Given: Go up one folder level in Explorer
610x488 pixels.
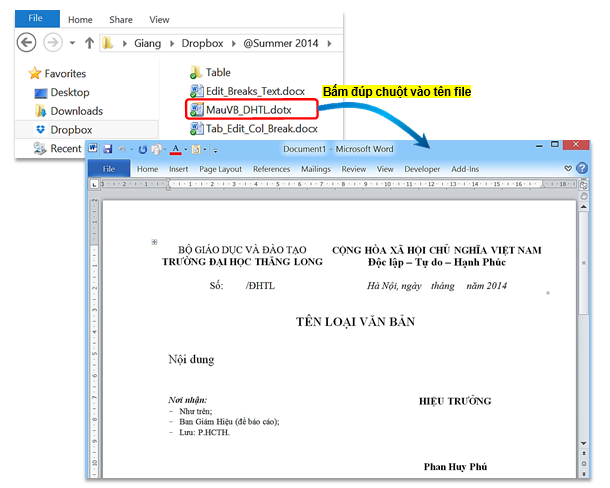Looking at the screenshot, I should pyautogui.click(x=90, y=43).
